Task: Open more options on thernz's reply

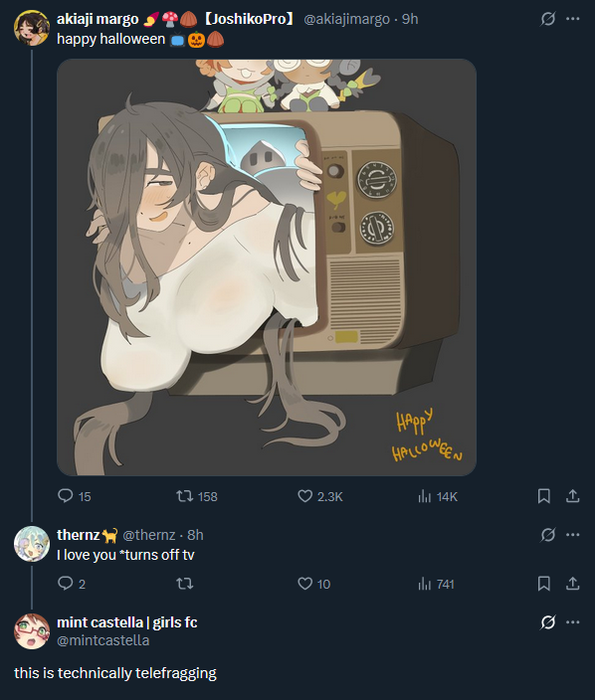Action: click(x=573, y=534)
